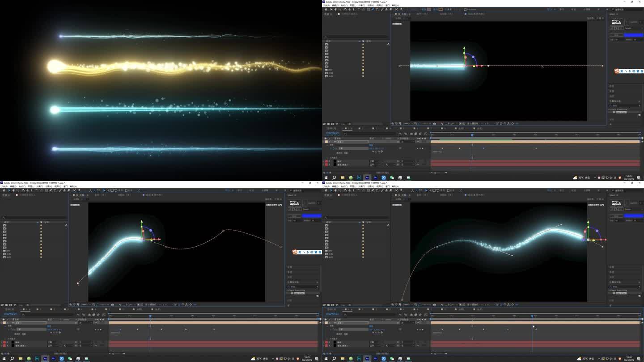Select the Type tool in bottom-right window
Screen dimensions: 644x362
[377, 190]
